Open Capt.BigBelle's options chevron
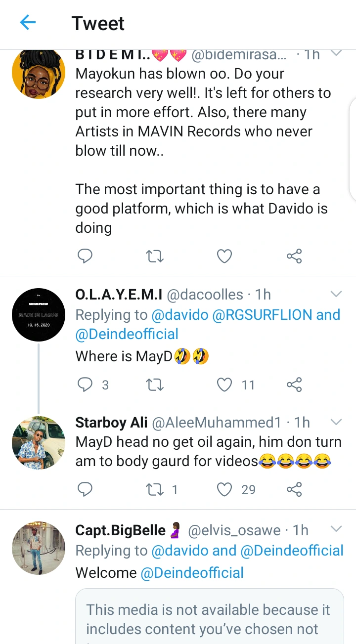The width and height of the screenshot is (356, 644). (336, 529)
